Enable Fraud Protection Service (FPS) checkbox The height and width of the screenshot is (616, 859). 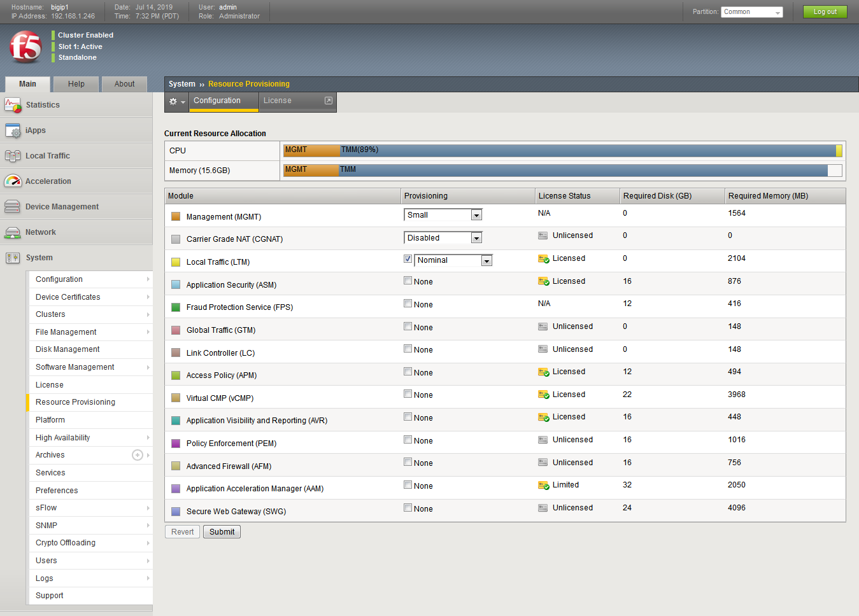[408, 304]
